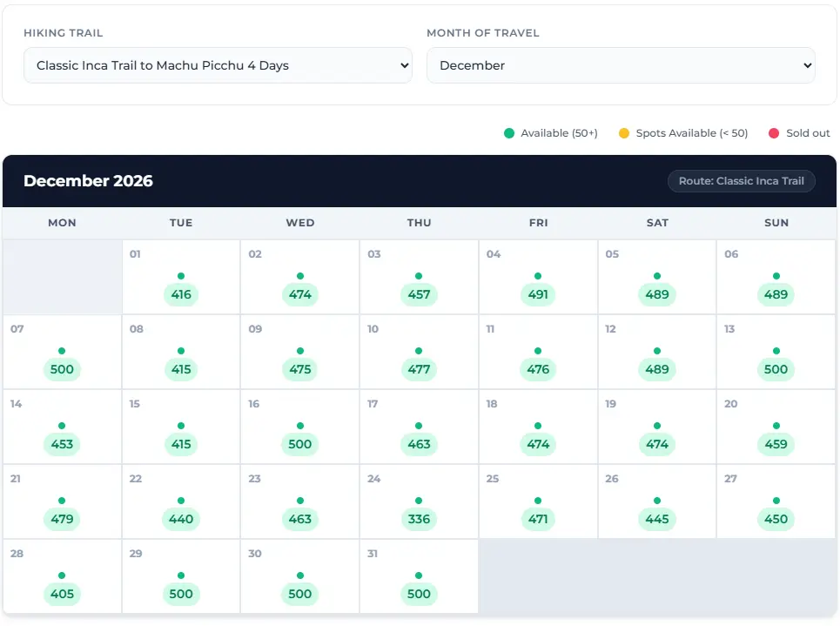Image resolution: width=840 pixels, height=626 pixels.
Task: Click the 477 availability badge
Action: click(419, 369)
